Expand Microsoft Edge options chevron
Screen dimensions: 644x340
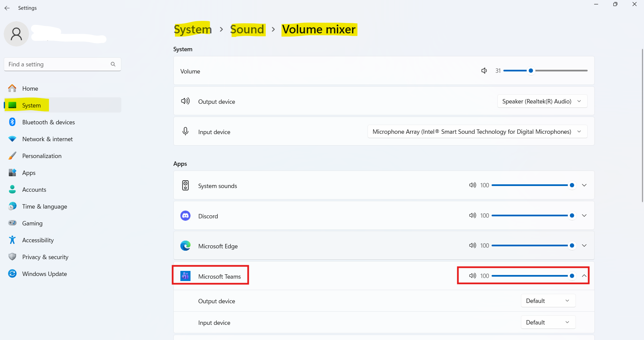[x=584, y=245]
